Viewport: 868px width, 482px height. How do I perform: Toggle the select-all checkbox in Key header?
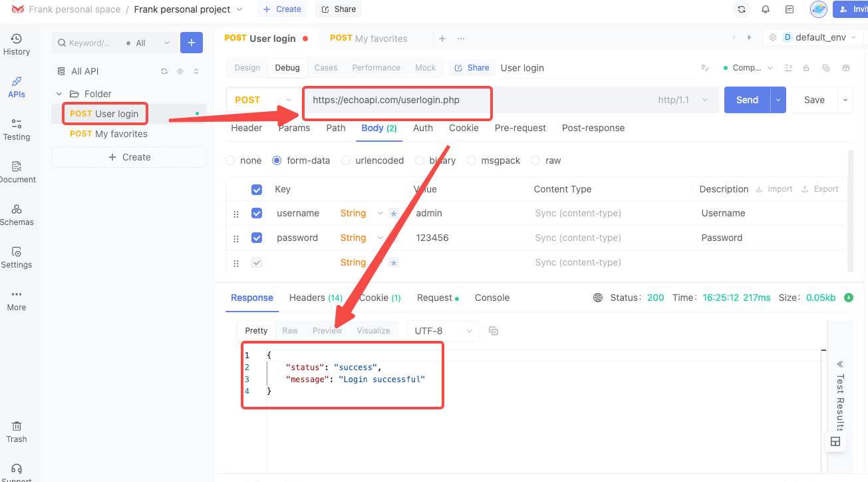pyautogui.click(x=257, y=190)
